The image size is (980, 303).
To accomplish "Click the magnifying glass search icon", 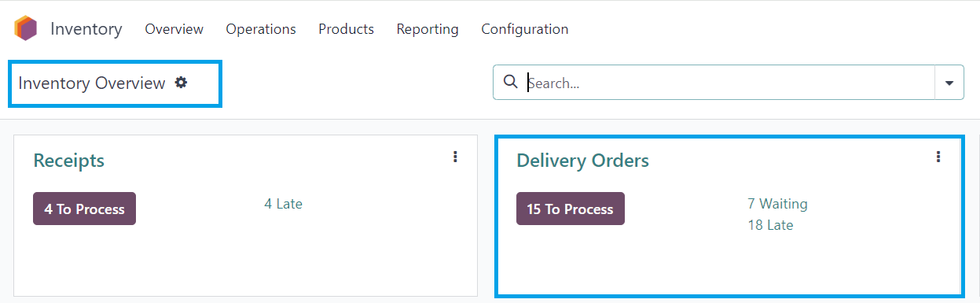I will tap(510, 82).
